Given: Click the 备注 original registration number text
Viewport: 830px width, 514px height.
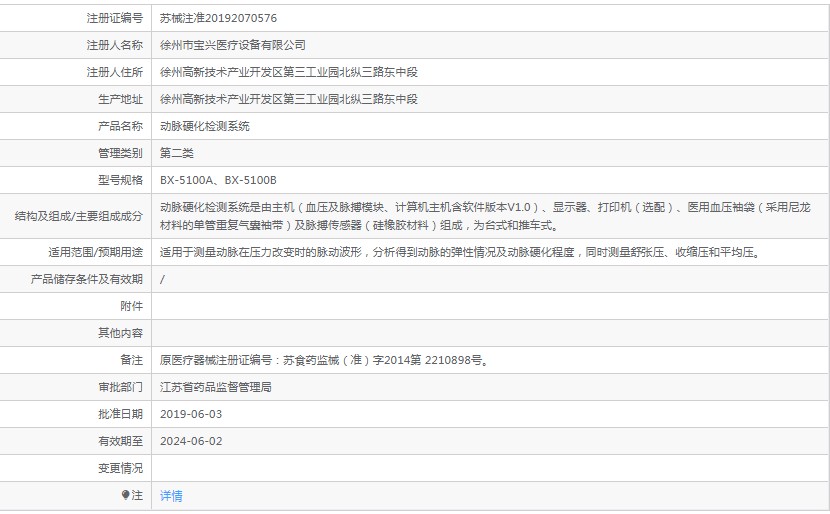Looking at the screenshot, I should tap(323, 360).
